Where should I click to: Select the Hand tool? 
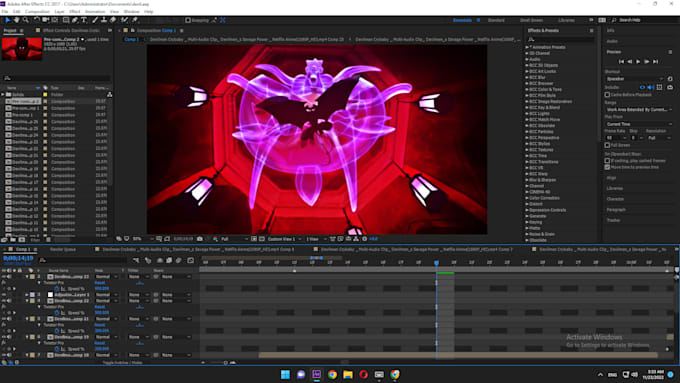click(x=16, y=20)
